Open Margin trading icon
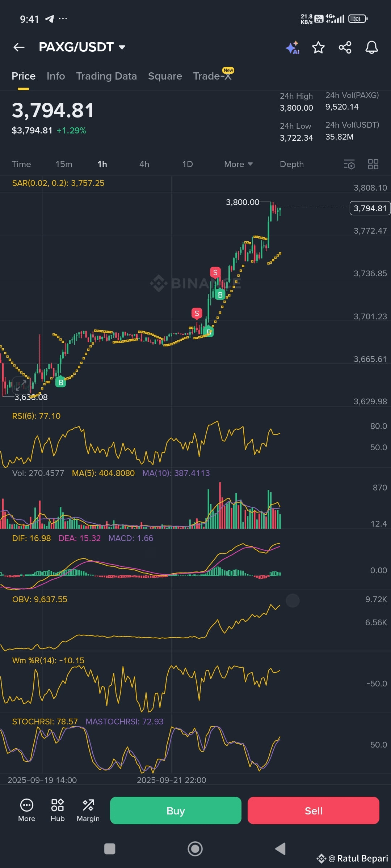Screen dimensions: 391x868 (x=88, y=810)
